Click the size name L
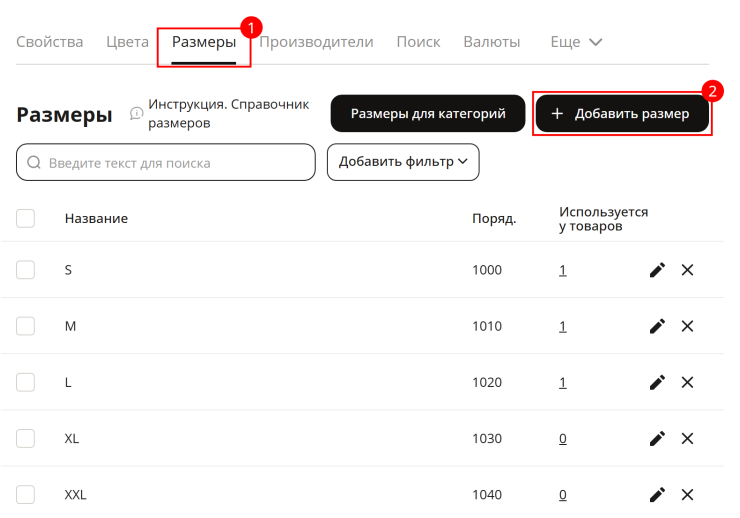 pos(68,382)
